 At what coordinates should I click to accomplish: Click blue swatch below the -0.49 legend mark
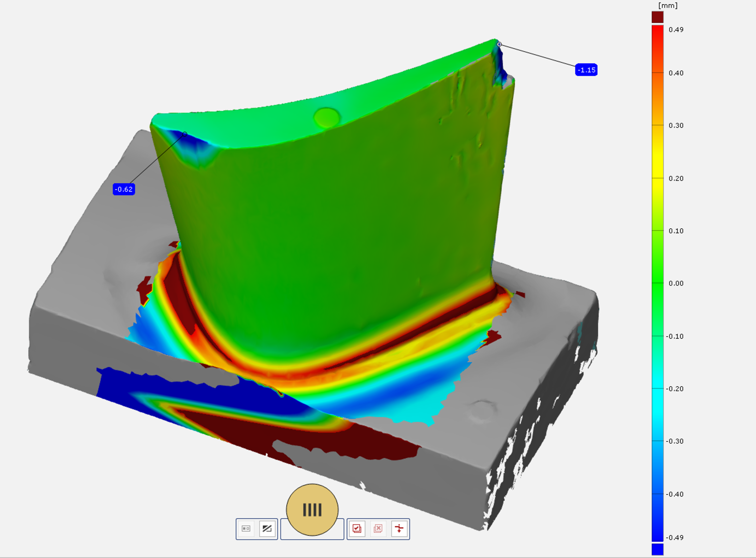coord(657,549)
